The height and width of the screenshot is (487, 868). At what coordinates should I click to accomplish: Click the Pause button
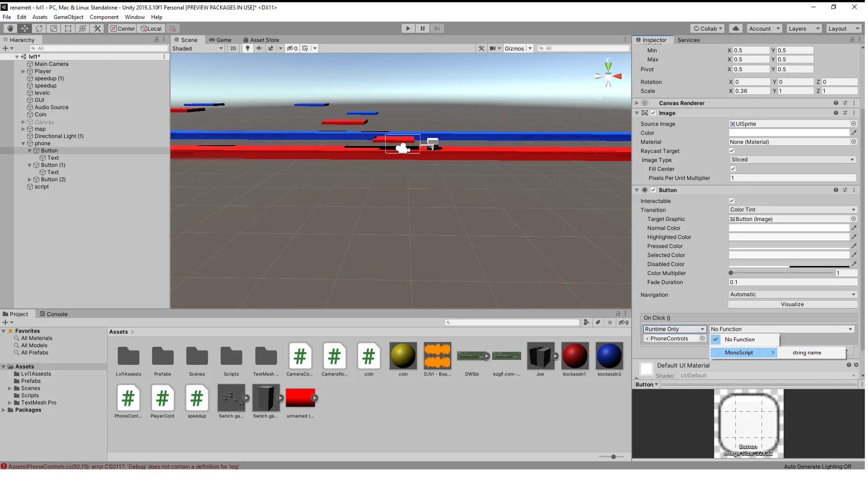tap(422, 28)
